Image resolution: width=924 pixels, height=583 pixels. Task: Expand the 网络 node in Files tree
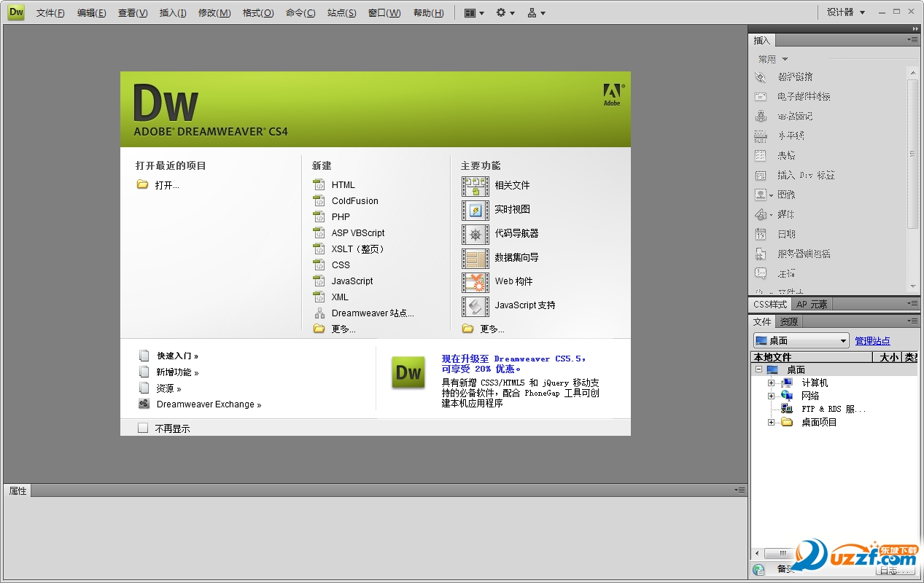pyautogui.click(x=771, y=396)
